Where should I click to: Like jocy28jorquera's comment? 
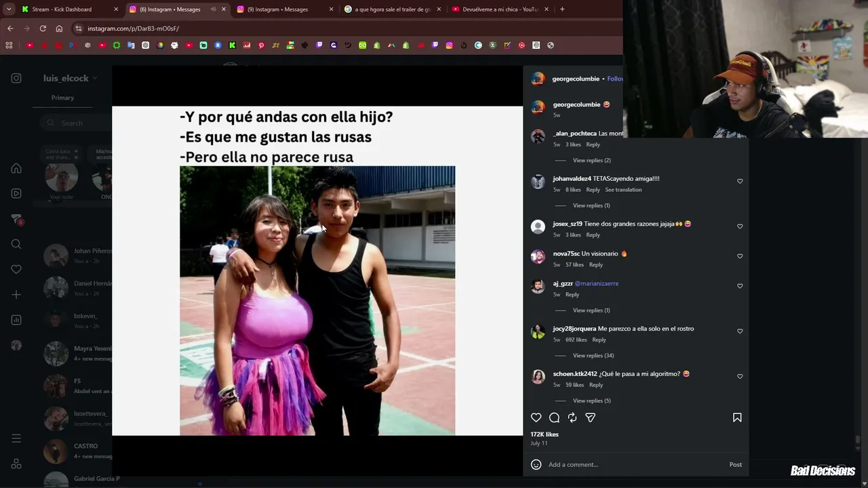click(740, 331)
